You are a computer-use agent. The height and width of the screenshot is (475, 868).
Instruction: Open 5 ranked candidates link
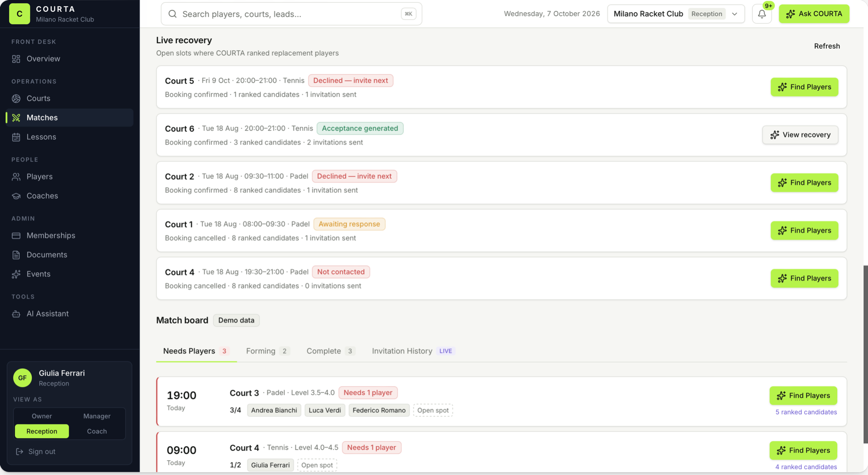pos(806,412)
